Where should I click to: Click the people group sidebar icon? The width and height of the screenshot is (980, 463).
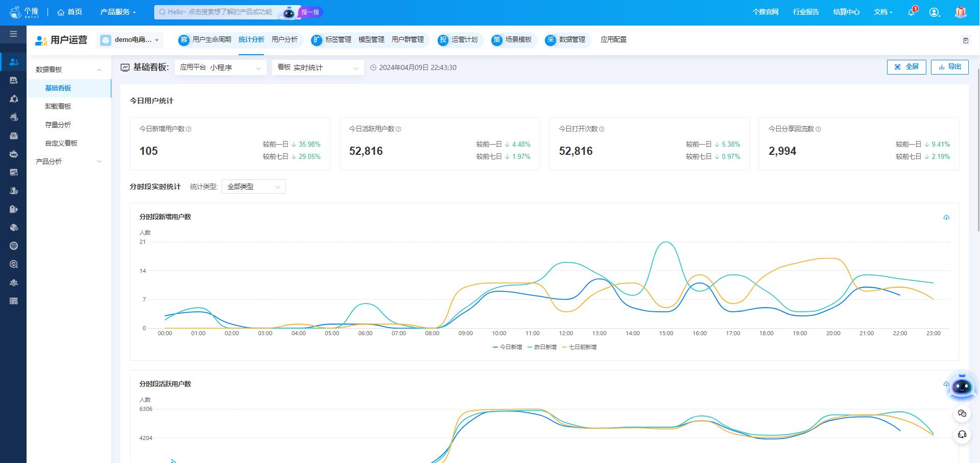(14, 283)
